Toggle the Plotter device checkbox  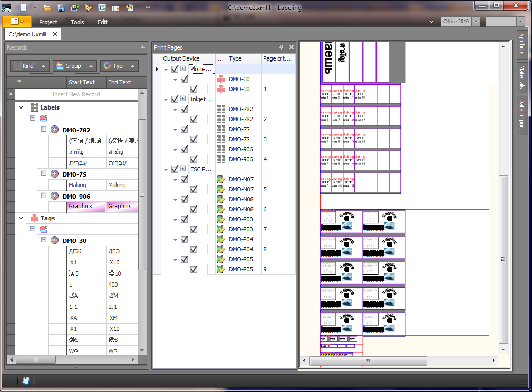[x=175, y=69]
